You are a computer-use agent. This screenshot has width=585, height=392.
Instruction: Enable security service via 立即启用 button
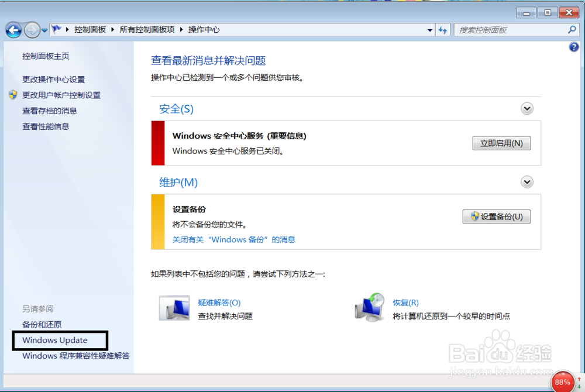coord(501,143)
